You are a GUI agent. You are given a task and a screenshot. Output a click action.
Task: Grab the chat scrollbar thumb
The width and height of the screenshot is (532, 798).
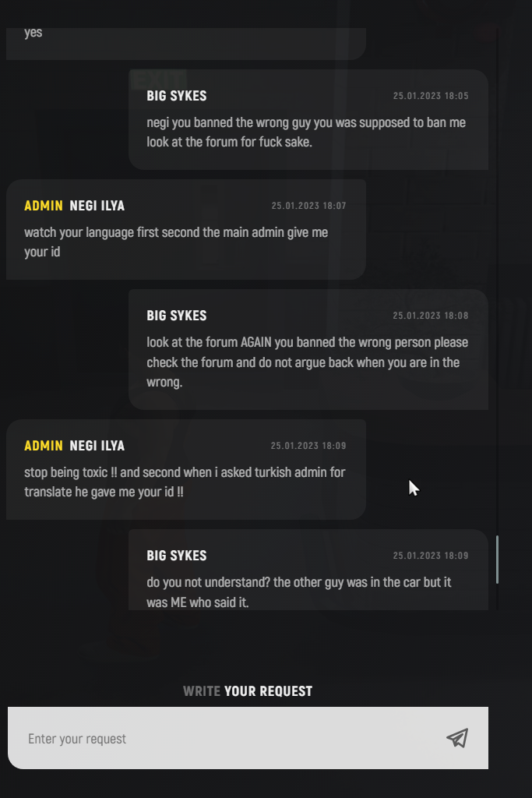(497, 560)
